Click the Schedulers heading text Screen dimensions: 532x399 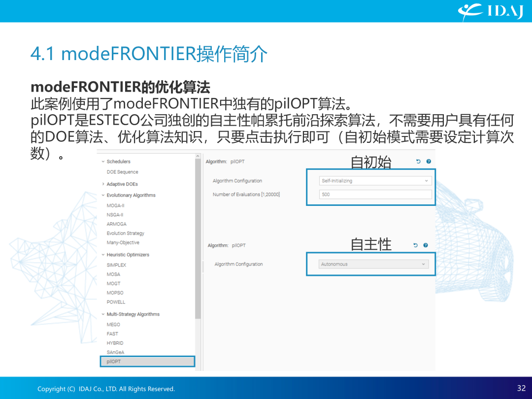coord(118,162)
